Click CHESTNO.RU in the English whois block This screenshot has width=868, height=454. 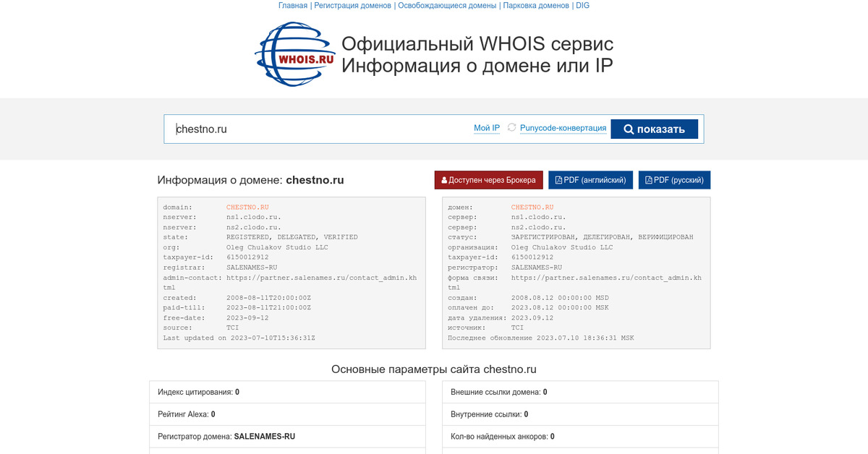pyautogui.click(x=247, y=207)
